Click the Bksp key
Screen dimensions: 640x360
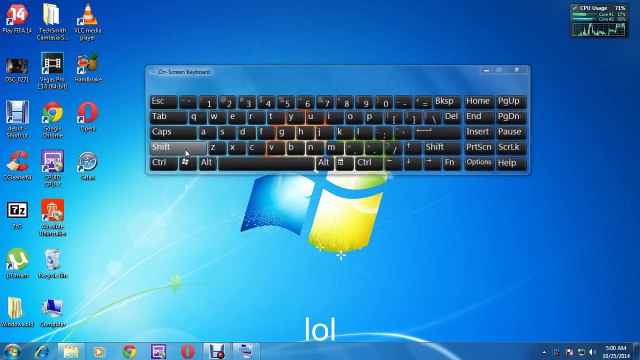point(447,102)
